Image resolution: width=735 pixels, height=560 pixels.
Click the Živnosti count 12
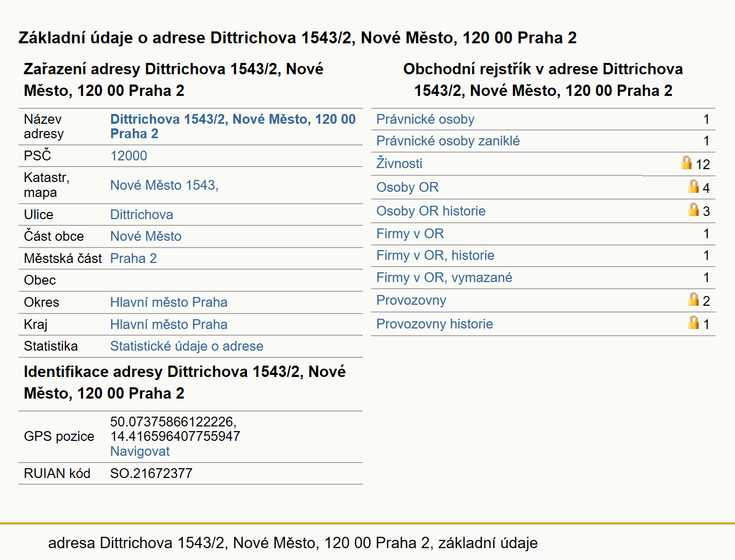coord(703,164)
